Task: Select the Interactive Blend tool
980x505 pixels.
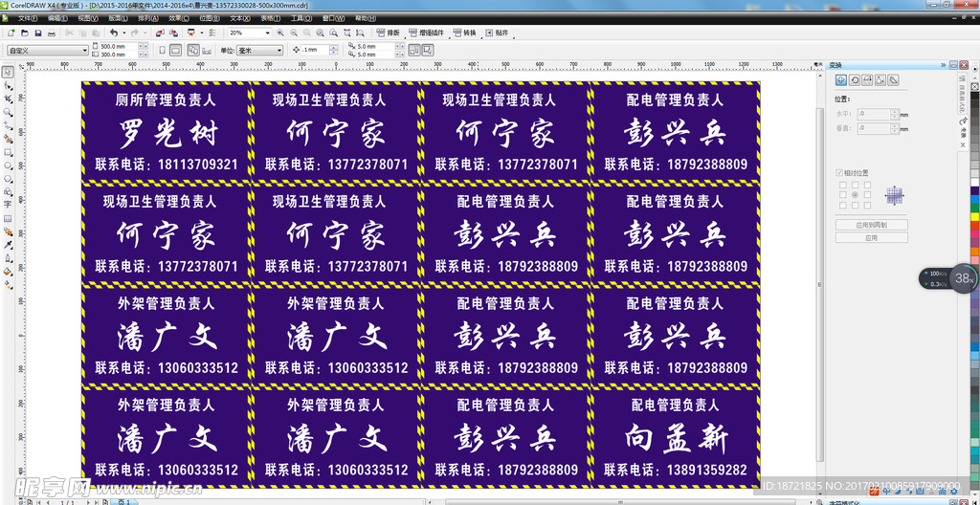Action: tap(8, 231)
